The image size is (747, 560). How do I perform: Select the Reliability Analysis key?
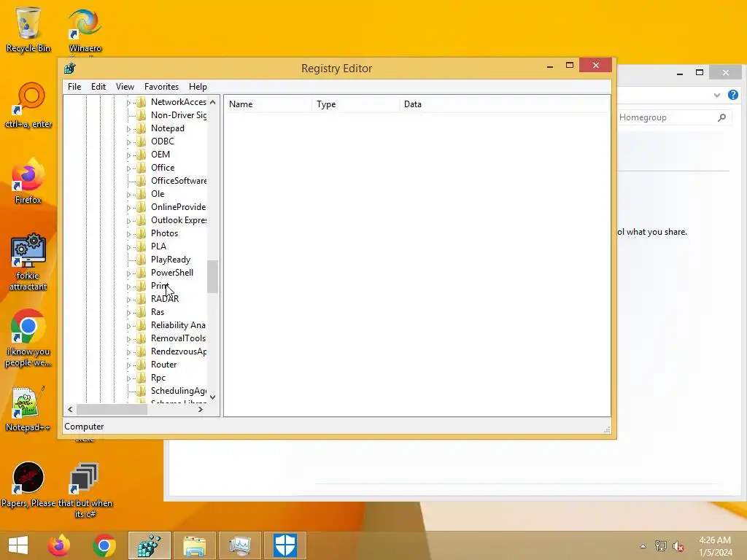[x=179, y=325]
